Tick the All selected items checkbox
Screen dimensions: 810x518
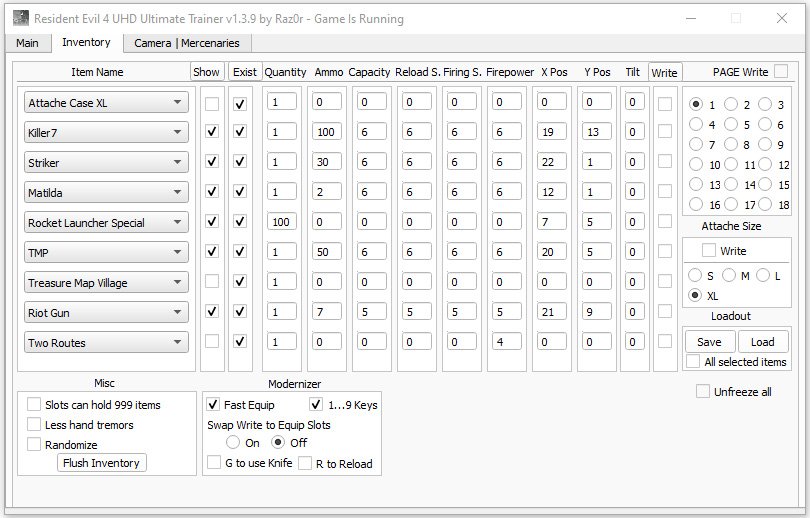(x=693, y=362)
